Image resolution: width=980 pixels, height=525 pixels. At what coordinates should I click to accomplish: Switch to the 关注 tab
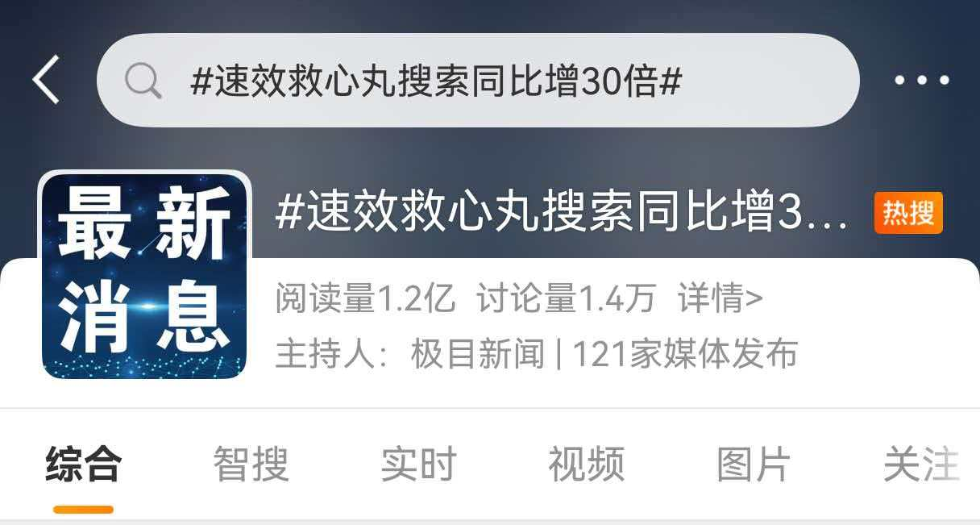(921, 465)
